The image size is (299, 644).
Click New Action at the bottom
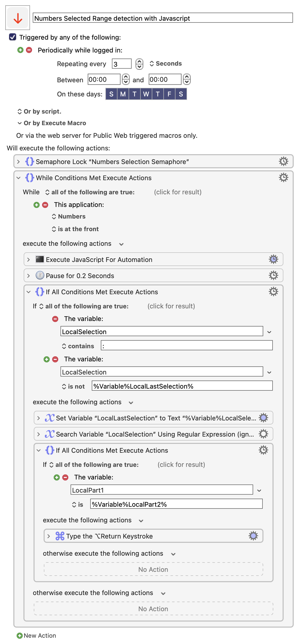(x=36, y=635)
